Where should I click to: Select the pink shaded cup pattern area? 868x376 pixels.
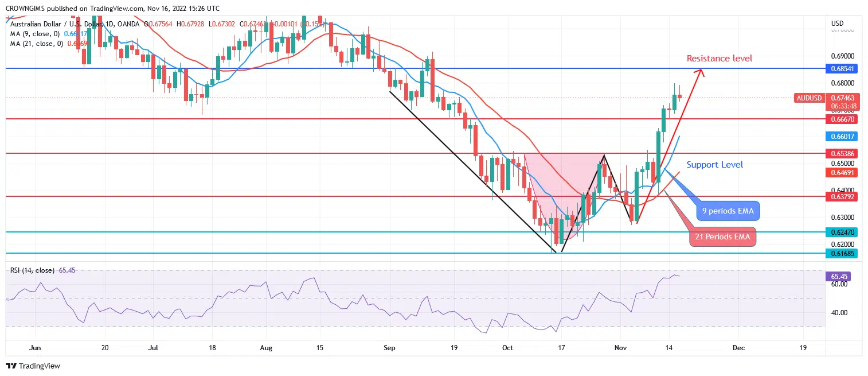550,184
